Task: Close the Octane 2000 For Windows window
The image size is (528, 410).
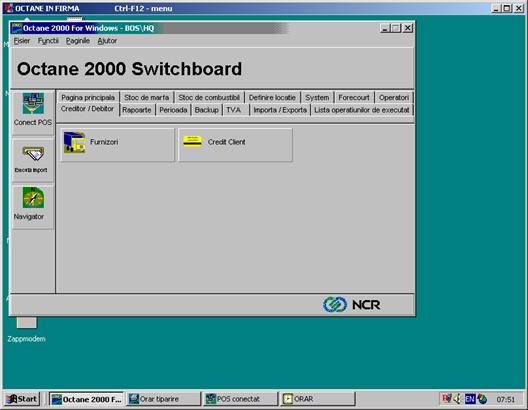Action: (x=408, y=28)
